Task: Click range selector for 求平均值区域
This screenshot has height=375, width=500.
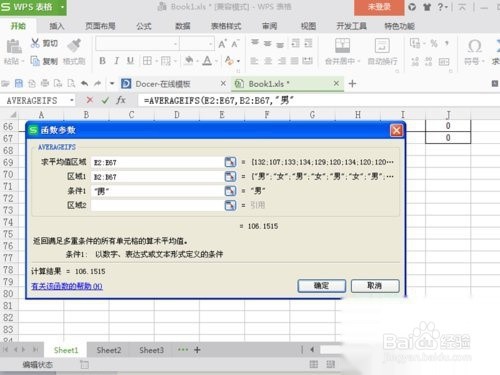Action: (230, 162)
